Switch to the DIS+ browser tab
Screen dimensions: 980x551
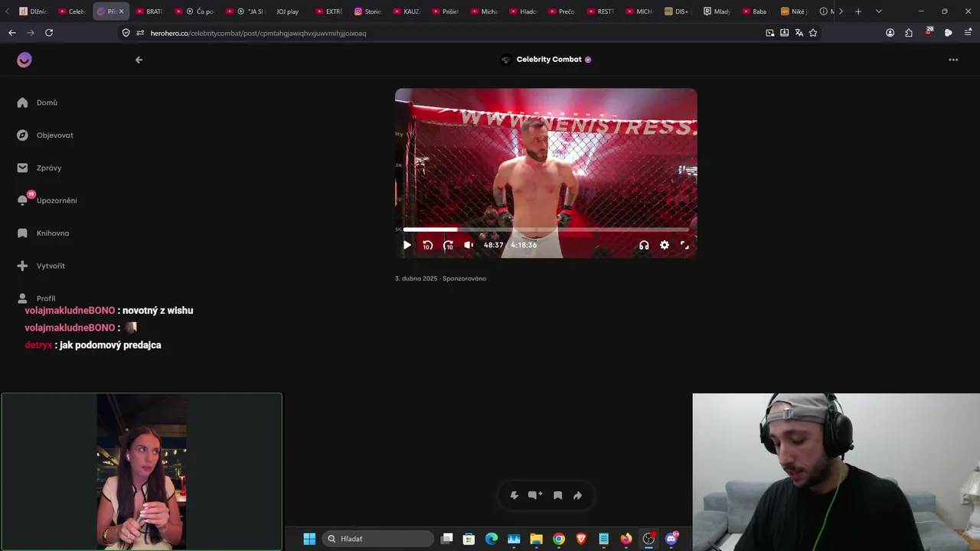point(677,11)
